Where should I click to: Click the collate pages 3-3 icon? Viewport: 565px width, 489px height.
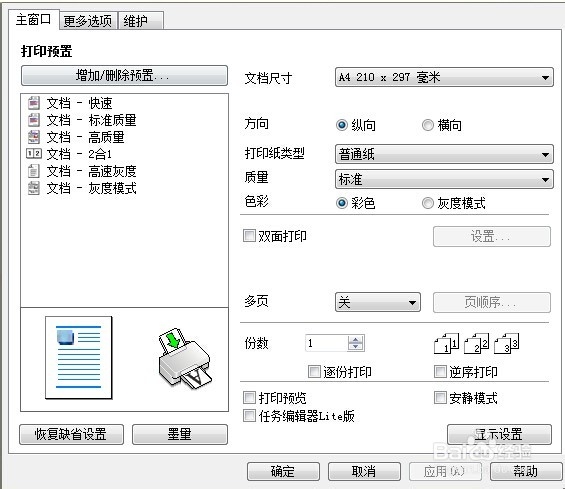506,343
